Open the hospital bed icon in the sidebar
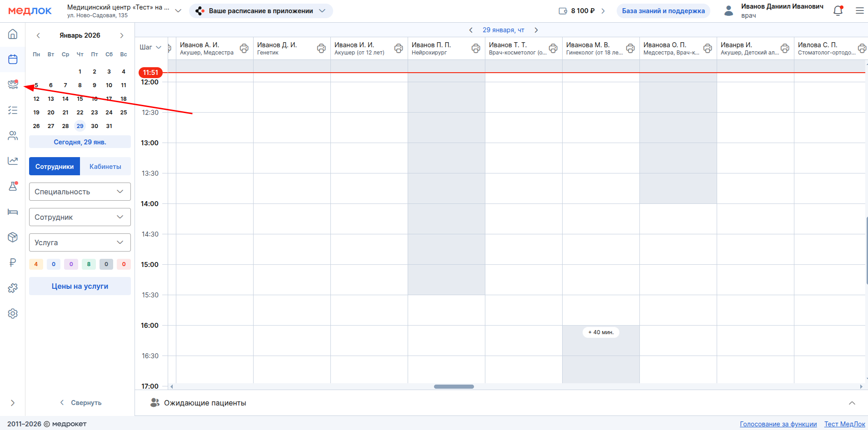868x430 pixels. click(13, 212)
